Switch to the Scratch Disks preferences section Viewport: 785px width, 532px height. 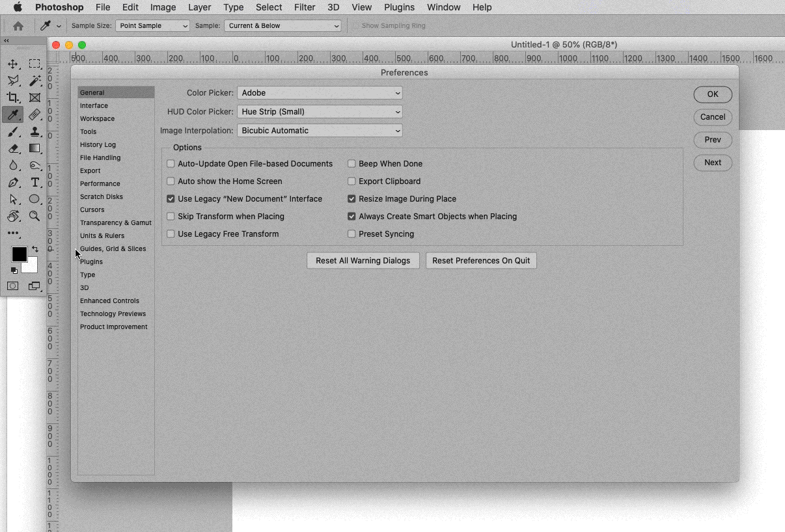point(101,196)
